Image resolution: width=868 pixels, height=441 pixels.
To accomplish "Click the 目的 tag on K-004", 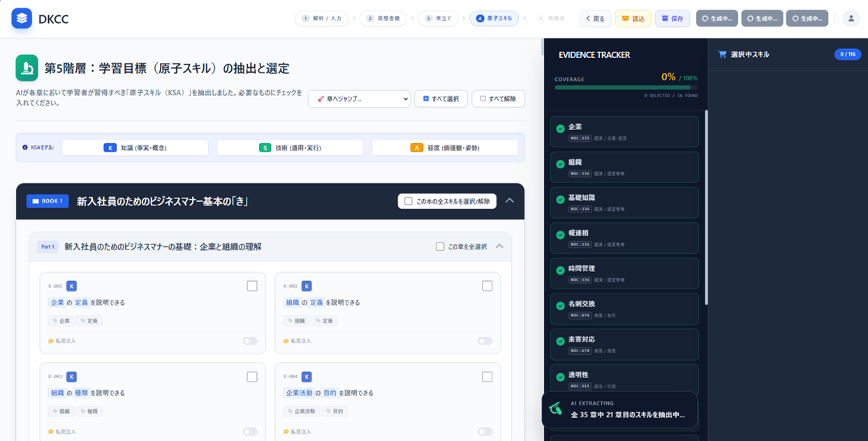I will point(335,412).
